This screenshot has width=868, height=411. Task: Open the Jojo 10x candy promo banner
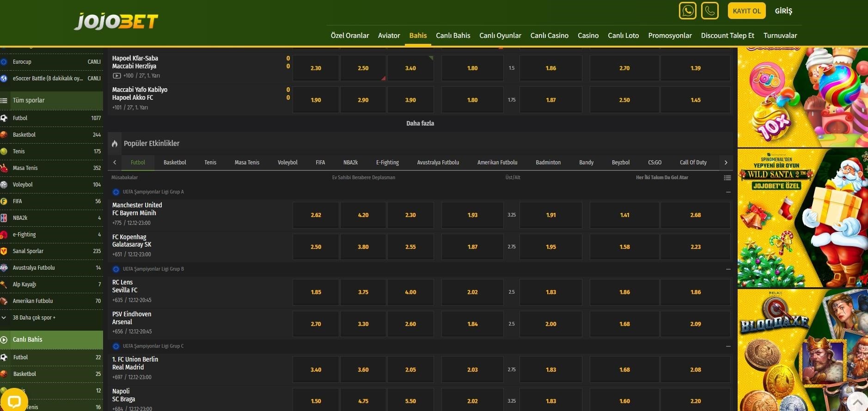[803, 97]
